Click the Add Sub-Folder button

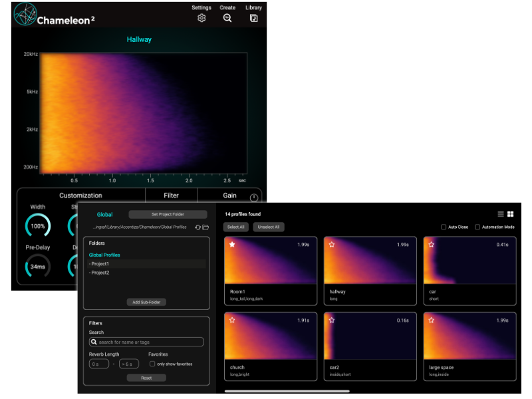pyautogui.click(x=146, y=302)
